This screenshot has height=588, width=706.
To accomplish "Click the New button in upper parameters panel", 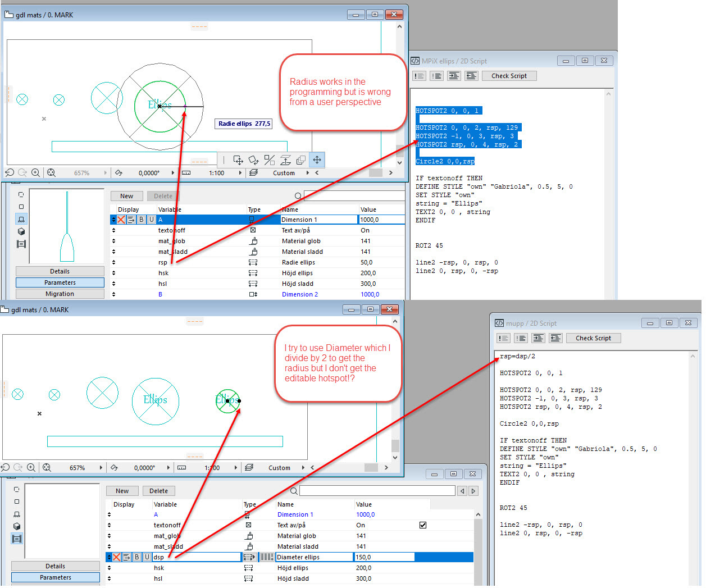I will point(126,196).
